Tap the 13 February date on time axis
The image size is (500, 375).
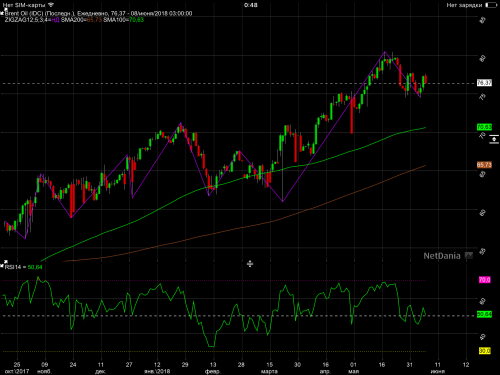[213, 365]
